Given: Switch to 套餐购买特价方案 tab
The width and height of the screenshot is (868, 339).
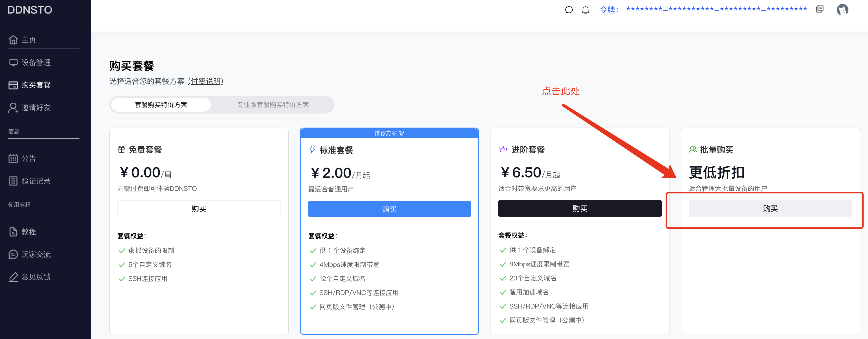Looking at the screenshot, I should tap(161, 105).
